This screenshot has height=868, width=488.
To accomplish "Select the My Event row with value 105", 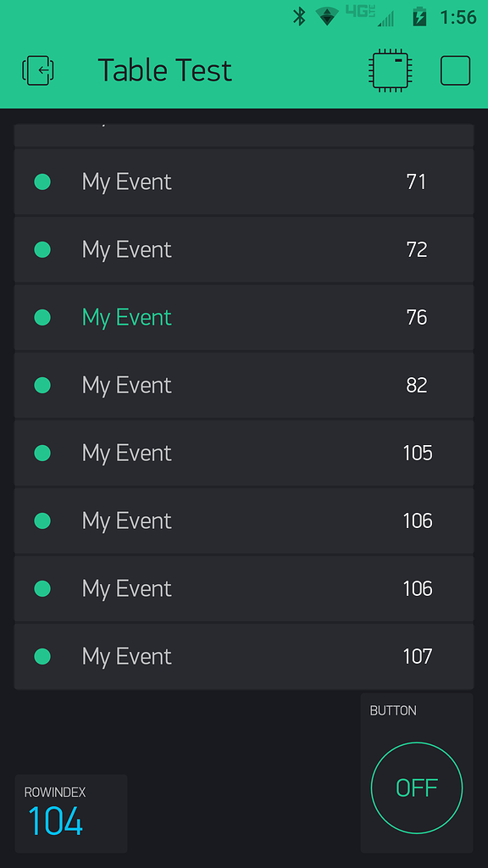I will 244,453.
